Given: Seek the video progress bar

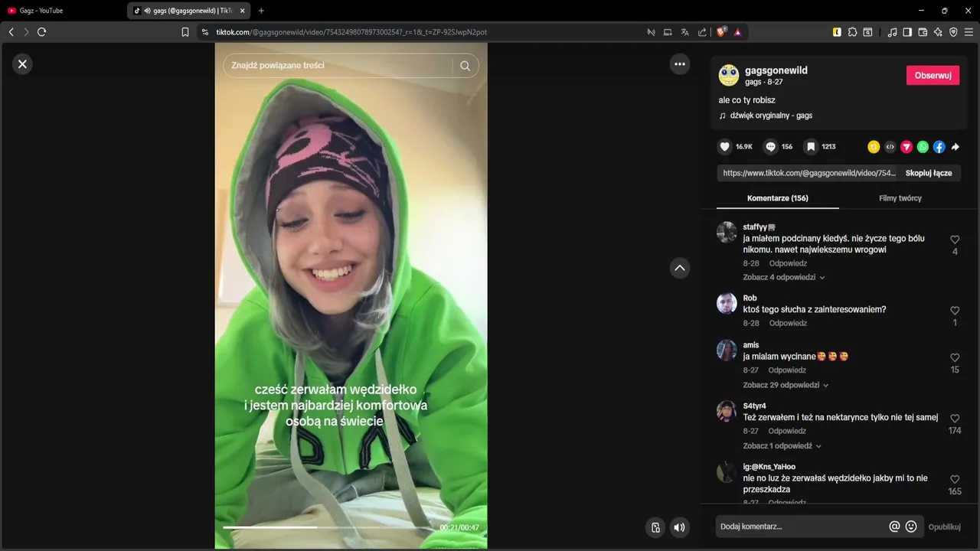Looking at the screenshot, I should point(330,527).
